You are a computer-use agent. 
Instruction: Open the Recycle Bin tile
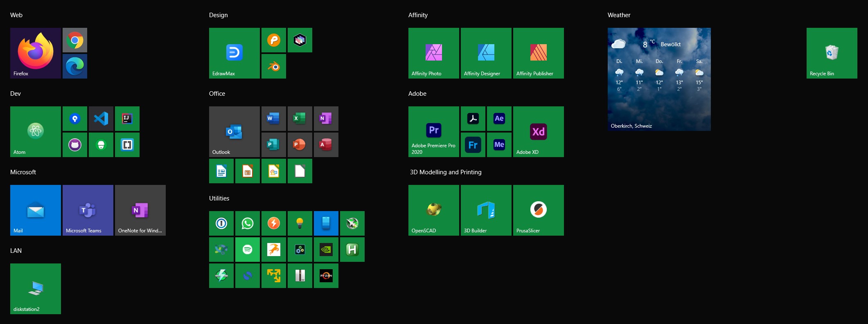tap(832, 53)
